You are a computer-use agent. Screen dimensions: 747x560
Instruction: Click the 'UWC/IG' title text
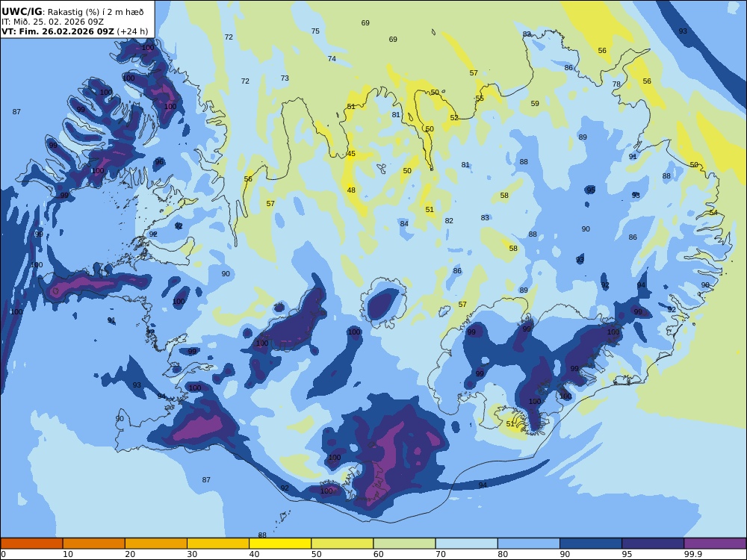22,12
